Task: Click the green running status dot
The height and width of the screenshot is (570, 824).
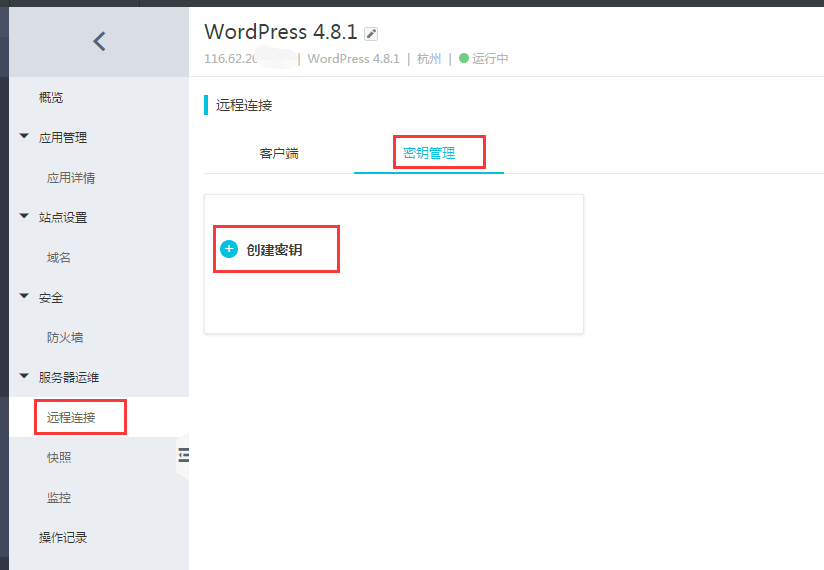Action: point(464,58)
